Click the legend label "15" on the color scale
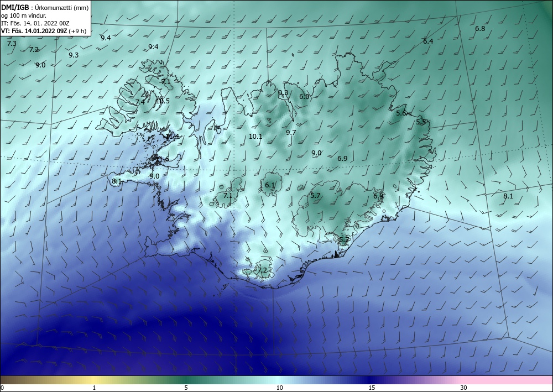Image resolution: width=553 pixels, height=392 pixels. [x=372, y=388]
